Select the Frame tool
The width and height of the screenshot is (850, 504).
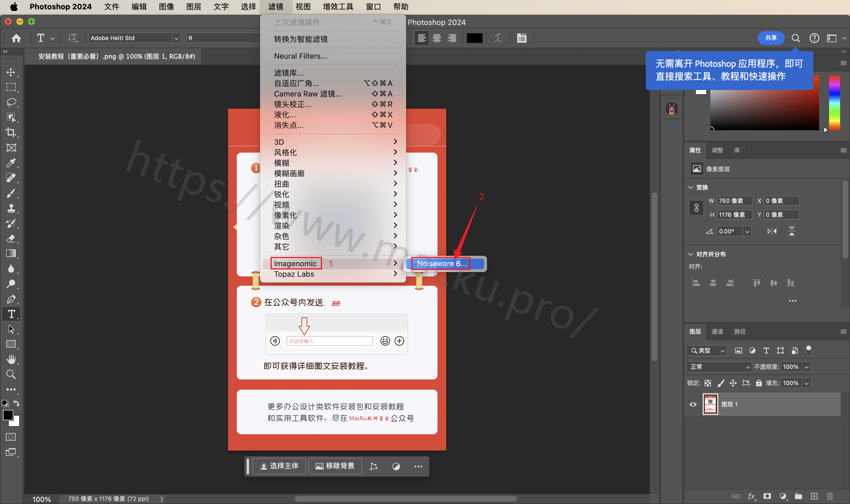pos(11,147)
